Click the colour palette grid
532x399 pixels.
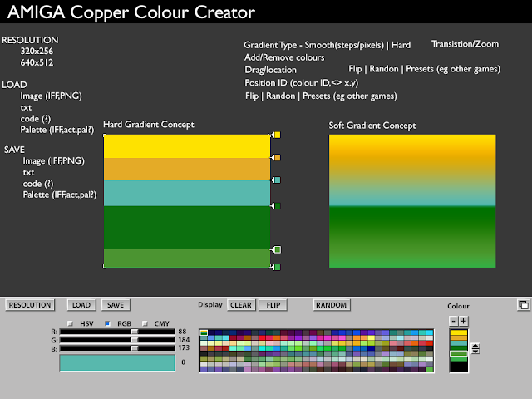coord(317,351)
